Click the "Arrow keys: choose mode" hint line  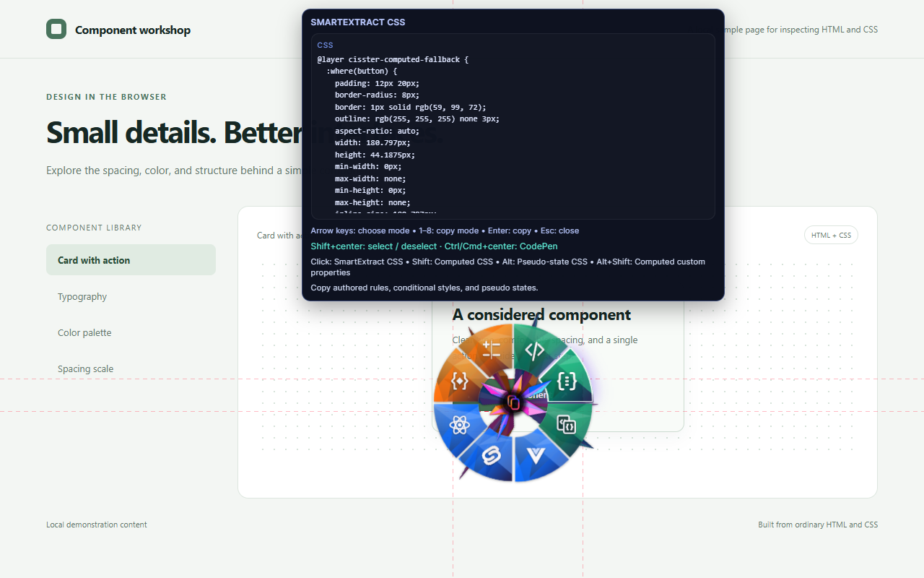445,230
